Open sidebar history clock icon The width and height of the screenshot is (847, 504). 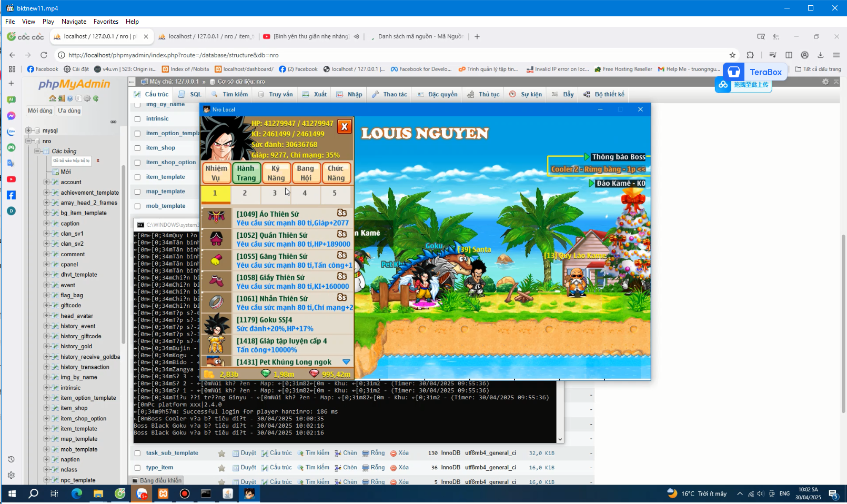[x=11, y=459]
